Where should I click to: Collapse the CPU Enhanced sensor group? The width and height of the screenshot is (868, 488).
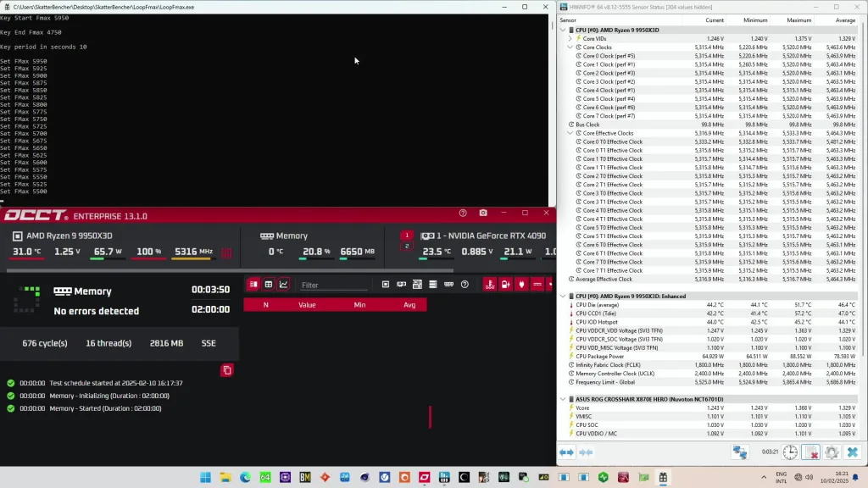coord(563,296)
